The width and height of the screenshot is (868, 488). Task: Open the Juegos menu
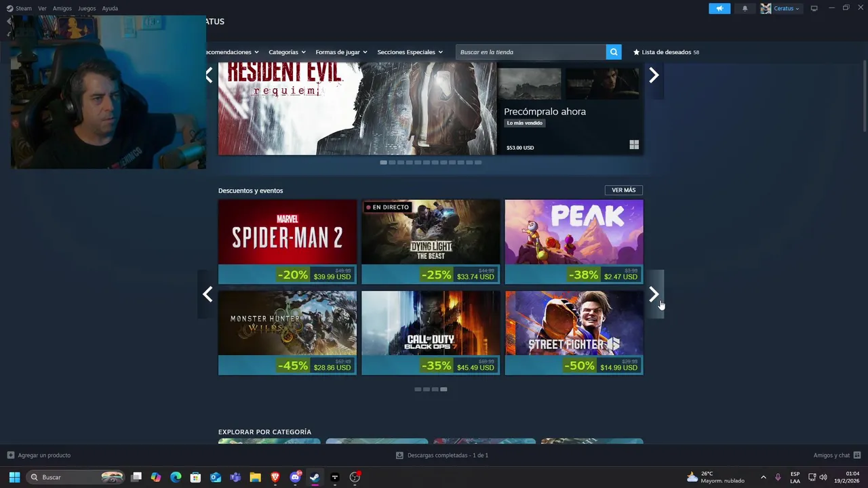(x=87, y=8)
